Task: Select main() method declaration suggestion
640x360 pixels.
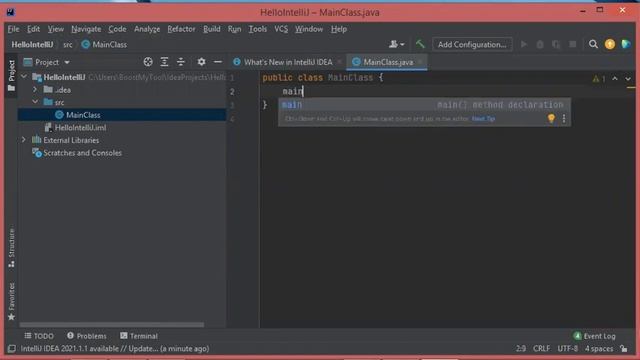Action: tap(424, 105)
